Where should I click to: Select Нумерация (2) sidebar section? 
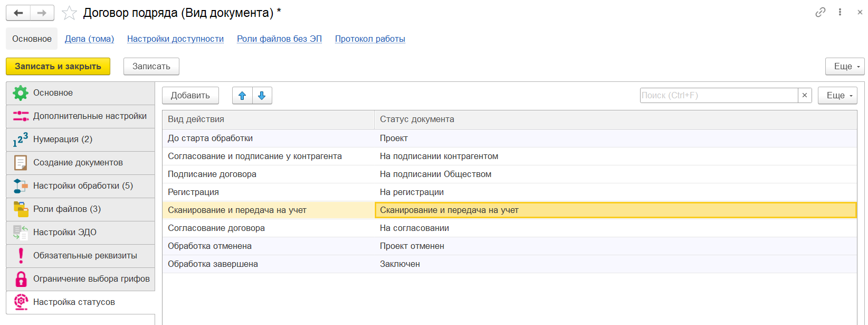80,140
